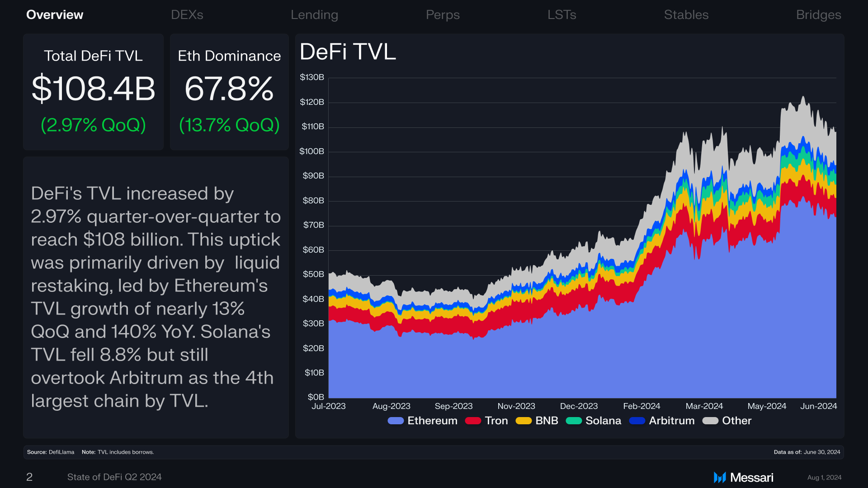
Task: Click the May-2024 x-axis label
Action: click(x=767, y=406)
